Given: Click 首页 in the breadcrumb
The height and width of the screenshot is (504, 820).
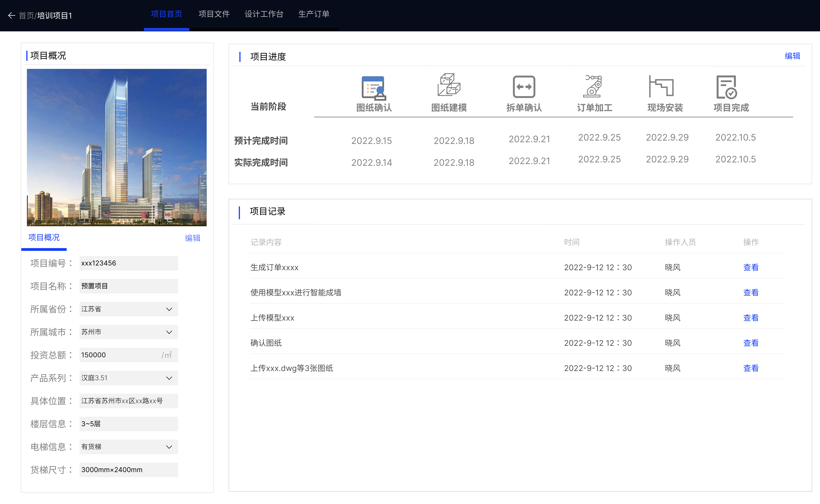Looking at the screenshot, I should click(x=26, y=16).
